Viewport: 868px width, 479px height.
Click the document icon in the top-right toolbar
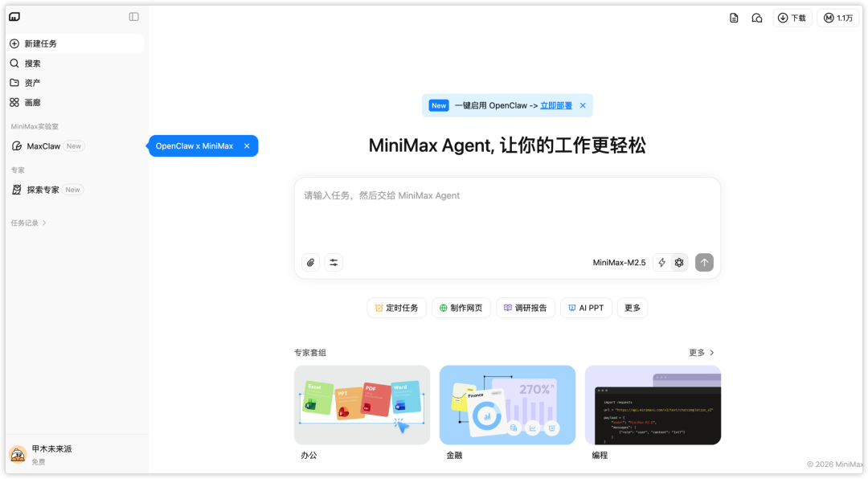[x=734, y=17]
